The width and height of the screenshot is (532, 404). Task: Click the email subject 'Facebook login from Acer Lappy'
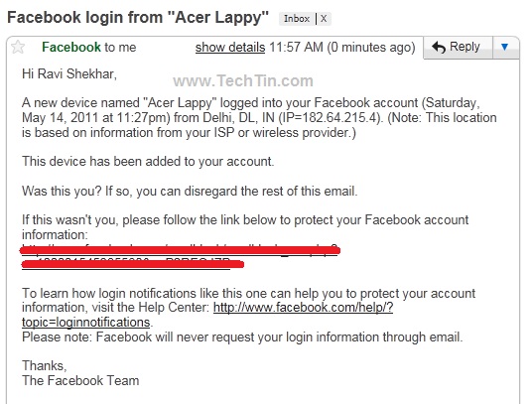138,17
